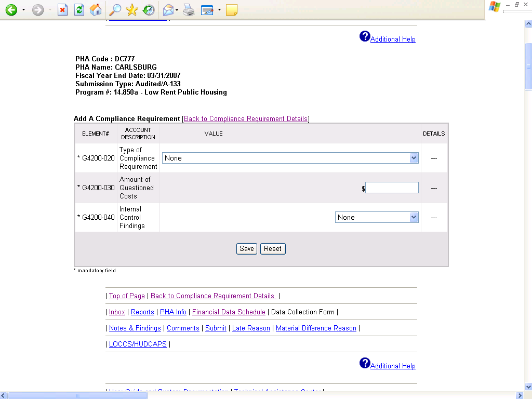The width and height of the screenshot is (532, 399).
Task: Click the Save button
Action: [x=247, y=249]
